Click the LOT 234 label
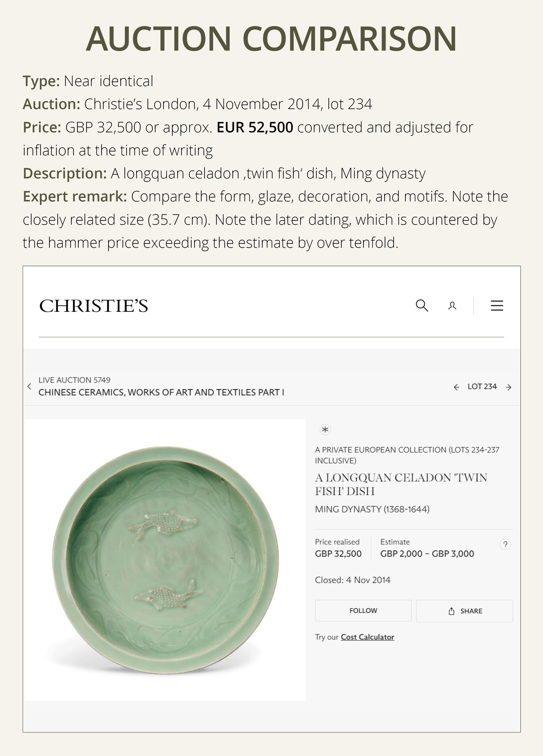 pyautogui.click(x=482, y=387)
